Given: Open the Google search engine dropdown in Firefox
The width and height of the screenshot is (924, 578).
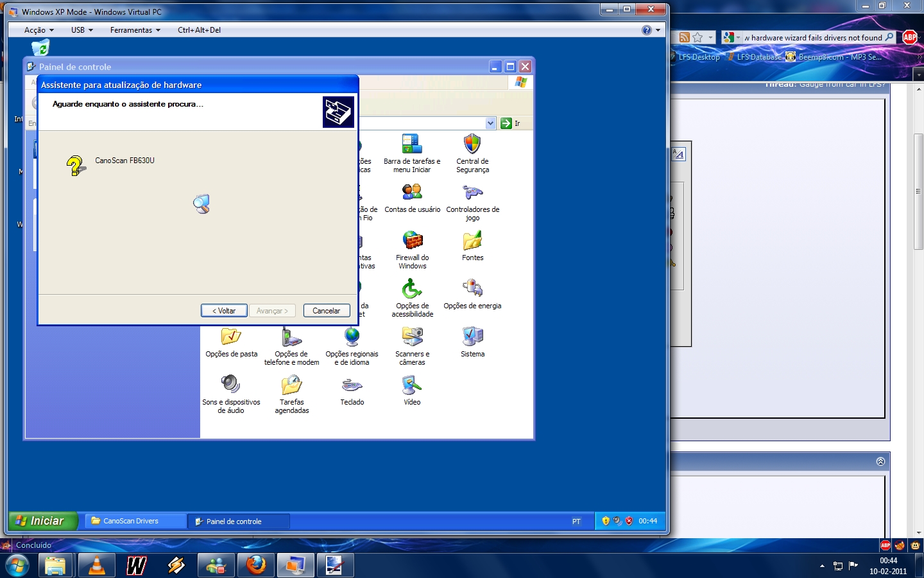Looking at the screenshot, I should 732,37.
